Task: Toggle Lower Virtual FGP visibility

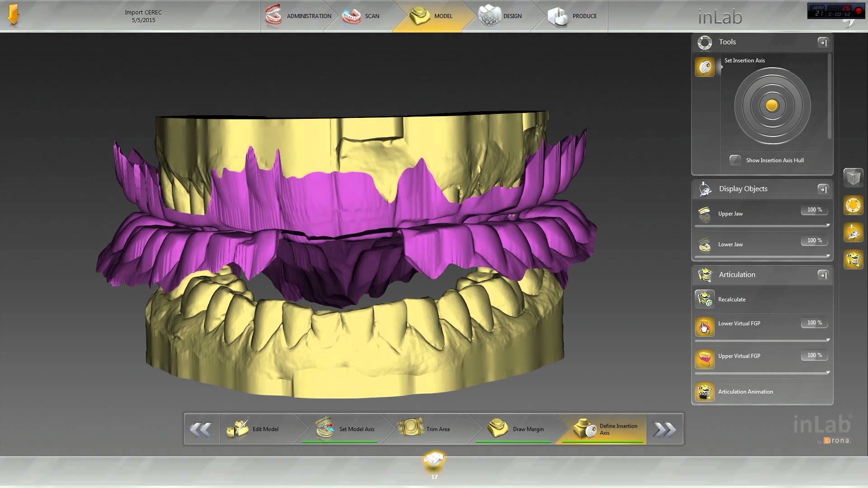Action: (704, 326)
